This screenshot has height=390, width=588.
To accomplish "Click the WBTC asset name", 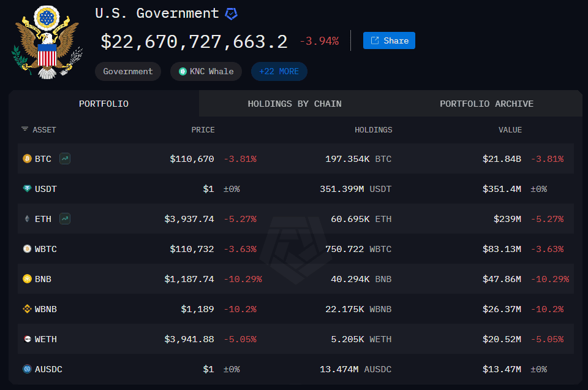I will [46, 249].
